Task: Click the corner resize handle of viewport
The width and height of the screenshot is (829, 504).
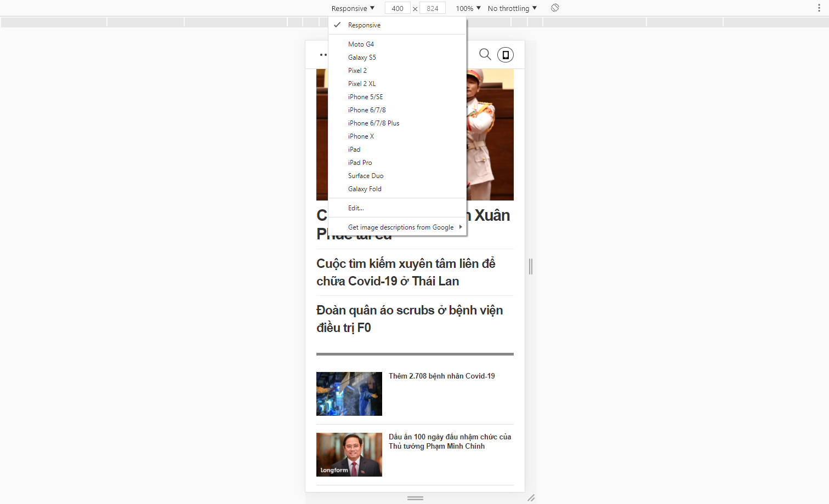Action: coord(531,497)
